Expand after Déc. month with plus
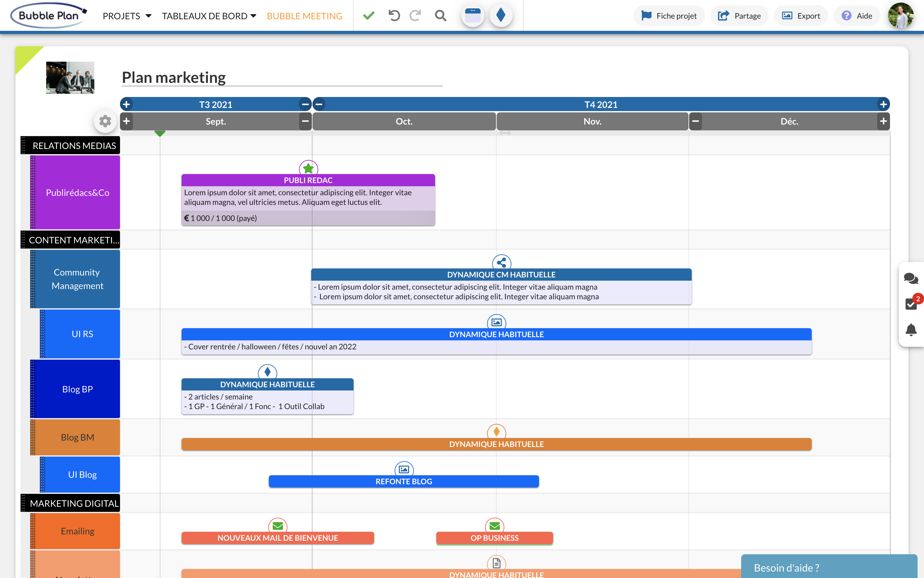The height and width of the screenshot is (578, 924). pyautogui.click(x=883, y=121)
